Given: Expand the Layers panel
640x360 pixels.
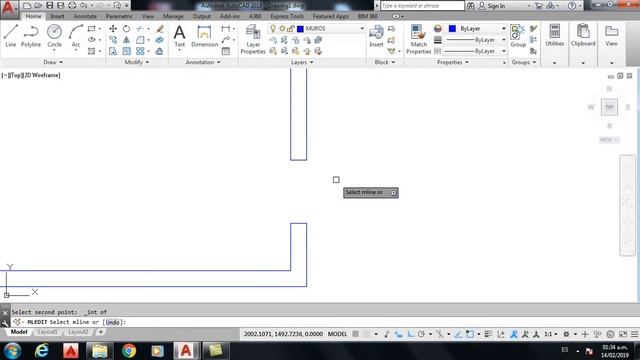Looking at the screenshot, I should [x=302, y=62].
